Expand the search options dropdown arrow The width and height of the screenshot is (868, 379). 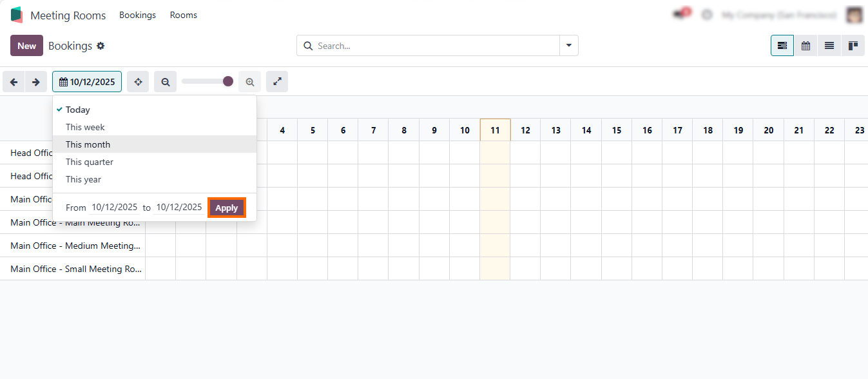[569, 46]
